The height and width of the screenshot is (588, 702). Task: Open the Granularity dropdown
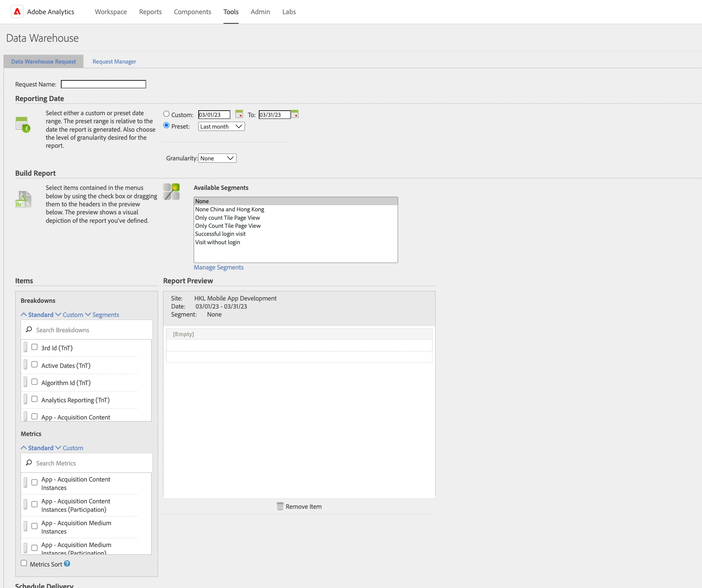point(217,158)
